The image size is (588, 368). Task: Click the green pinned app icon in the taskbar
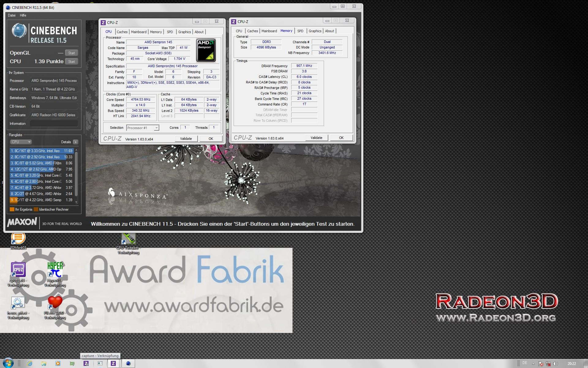[72, 363]
